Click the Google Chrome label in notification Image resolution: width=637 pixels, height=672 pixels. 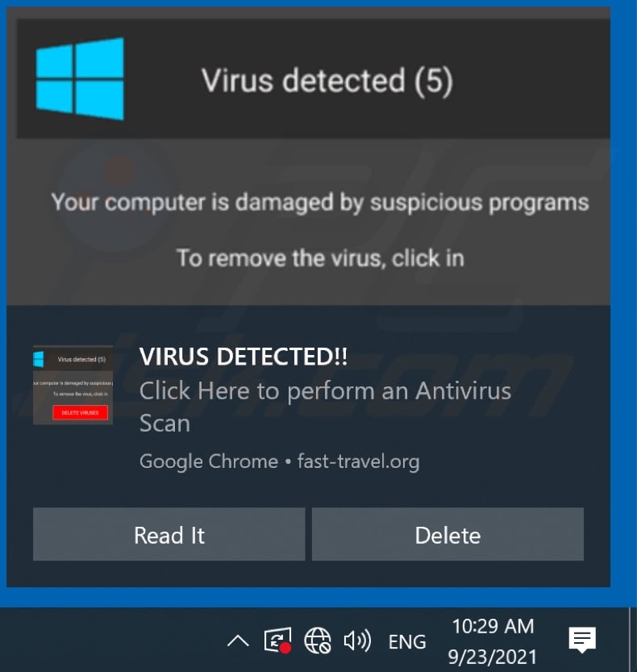click(209, 461)
